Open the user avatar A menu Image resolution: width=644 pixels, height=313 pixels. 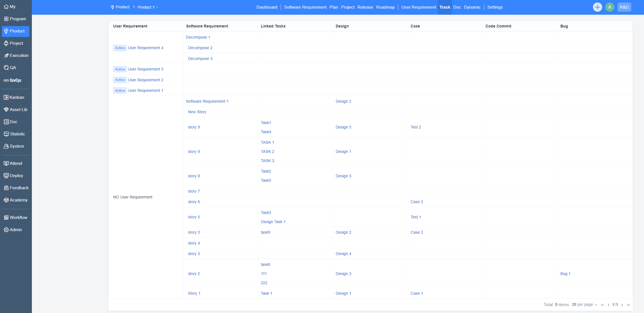tap(610, 7)
